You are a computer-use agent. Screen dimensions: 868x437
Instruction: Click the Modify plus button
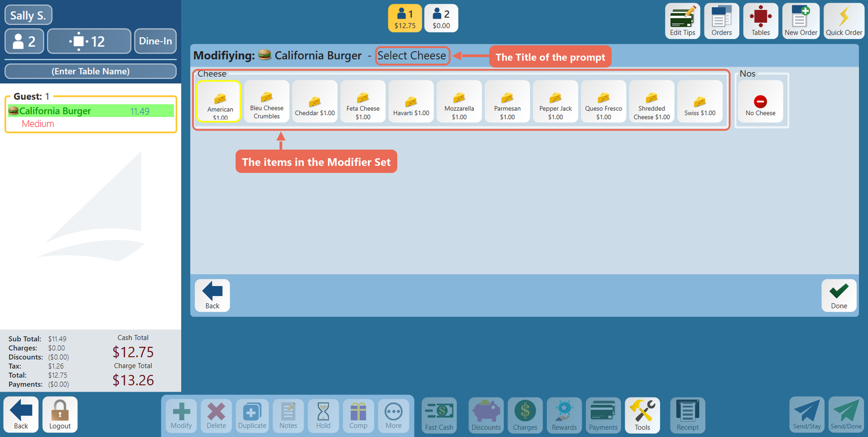point(181,416)
